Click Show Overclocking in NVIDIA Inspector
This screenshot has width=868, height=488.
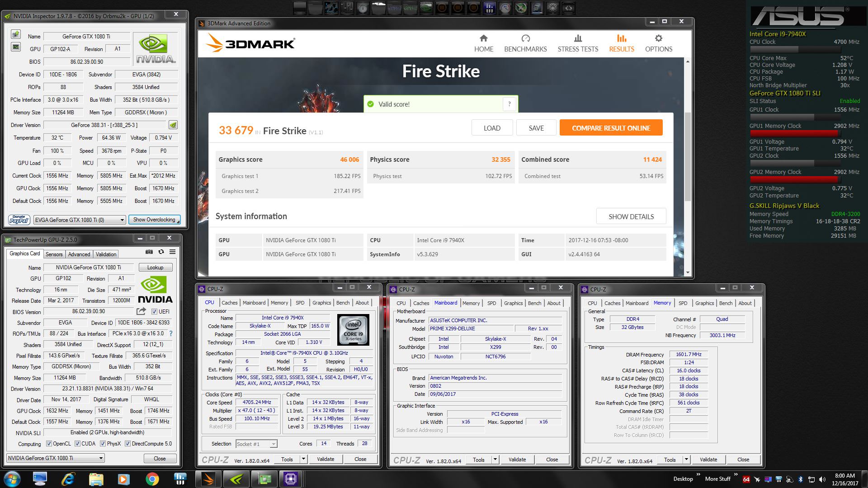(x=154, y=220)
